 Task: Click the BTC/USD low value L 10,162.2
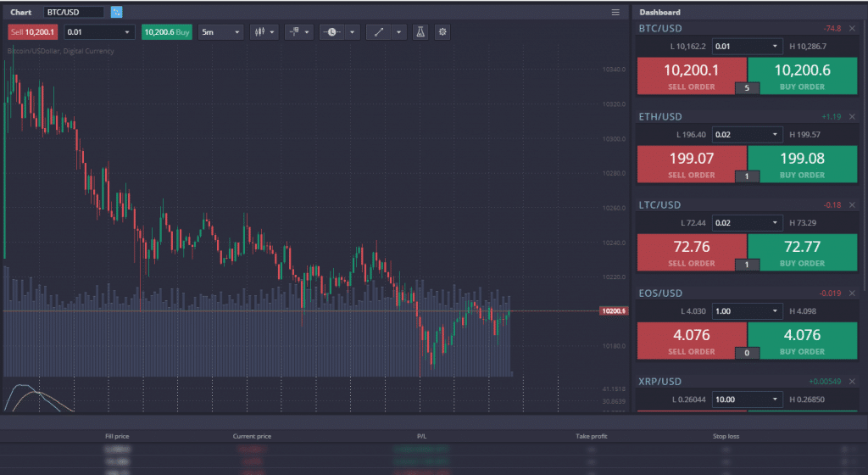(688, 47)
